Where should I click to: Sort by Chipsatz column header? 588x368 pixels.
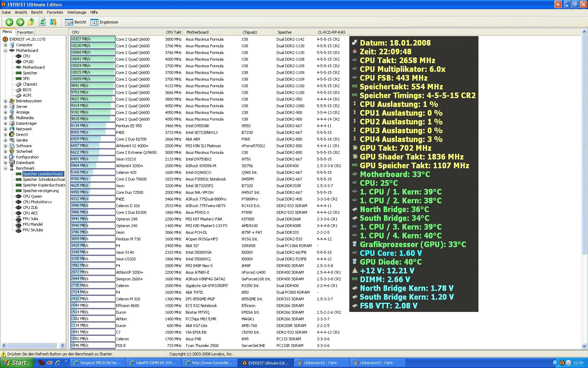pos(257,32)
